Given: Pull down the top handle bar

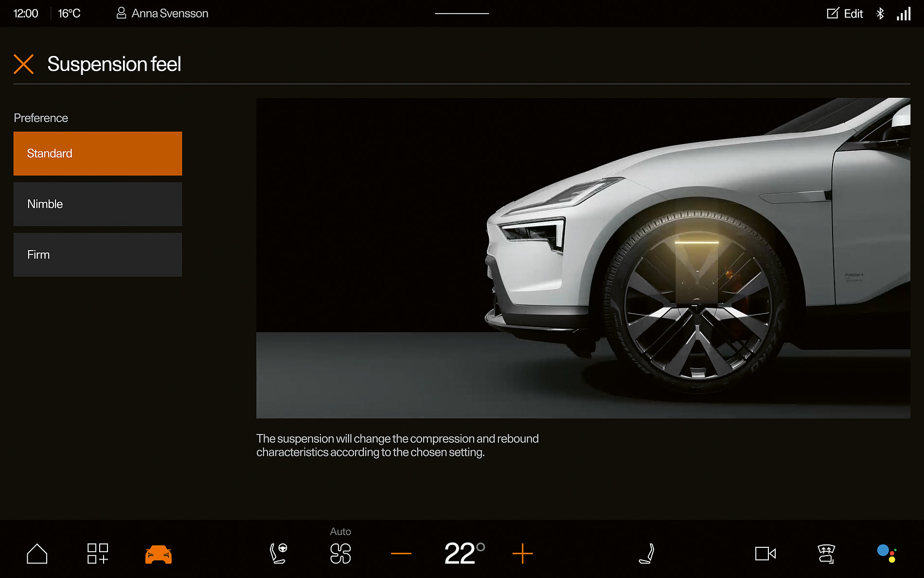Looking at the screenshot, I should click(x=462, y=14).
